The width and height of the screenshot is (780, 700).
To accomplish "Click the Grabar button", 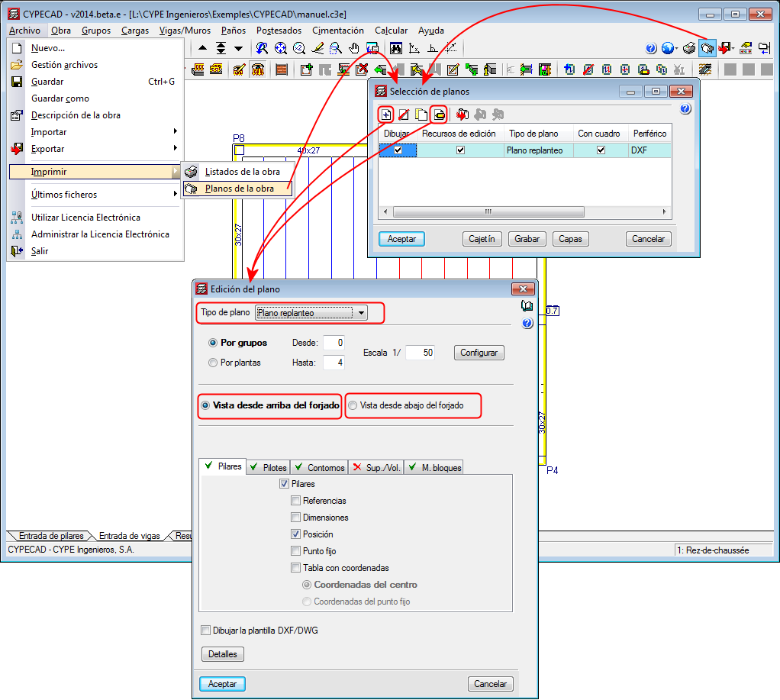I will point(527,239).
